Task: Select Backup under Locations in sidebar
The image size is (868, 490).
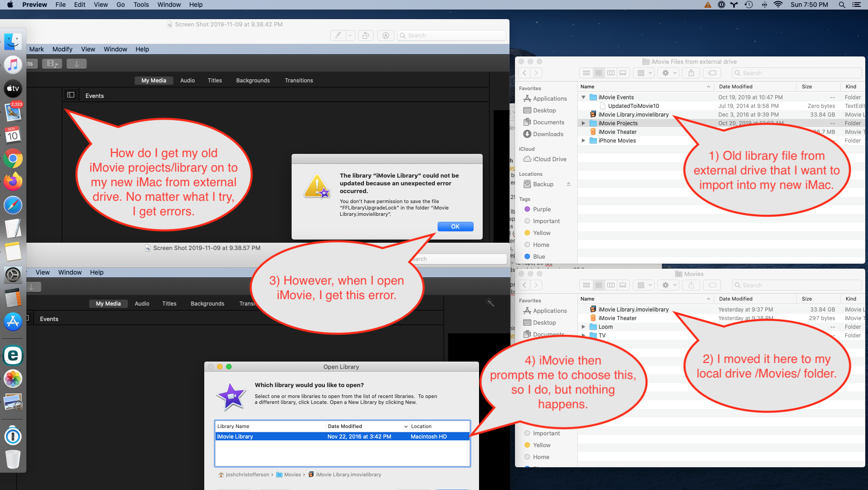Action: (538, 184)
